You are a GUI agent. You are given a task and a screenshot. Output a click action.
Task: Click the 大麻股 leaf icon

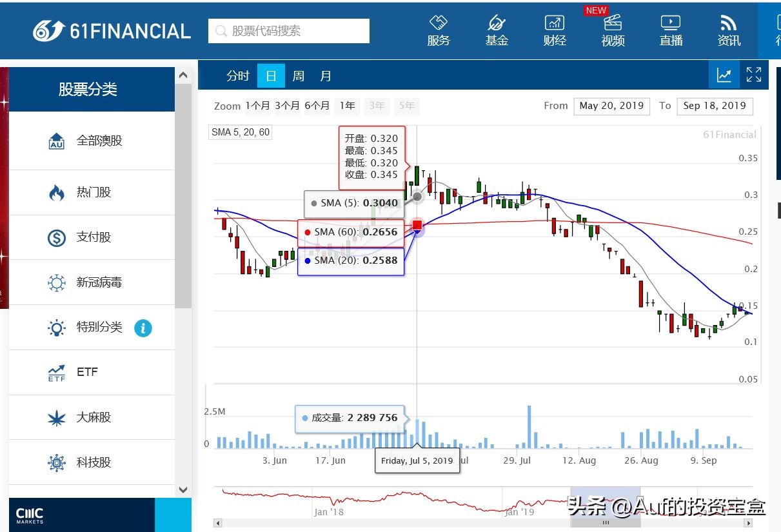click(x=57, y=418)
